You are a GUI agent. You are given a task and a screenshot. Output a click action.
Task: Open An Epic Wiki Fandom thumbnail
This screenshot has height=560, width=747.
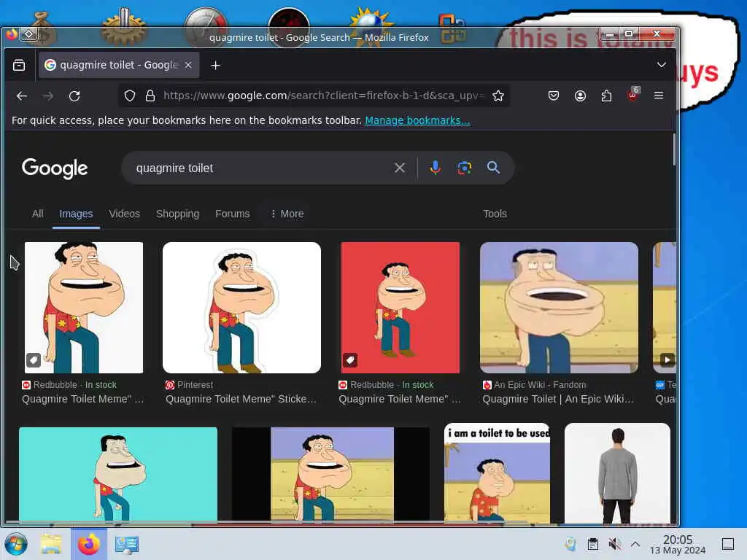pos(559,308)
